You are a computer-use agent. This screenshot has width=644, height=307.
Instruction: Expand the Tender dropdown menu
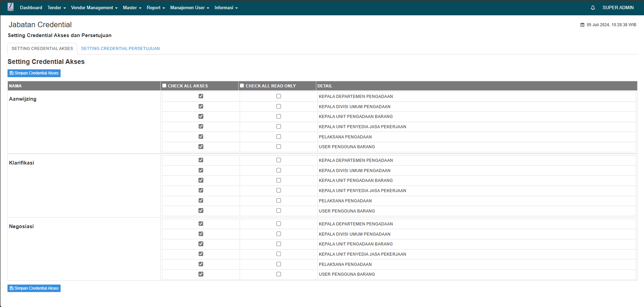coord(57,7)
